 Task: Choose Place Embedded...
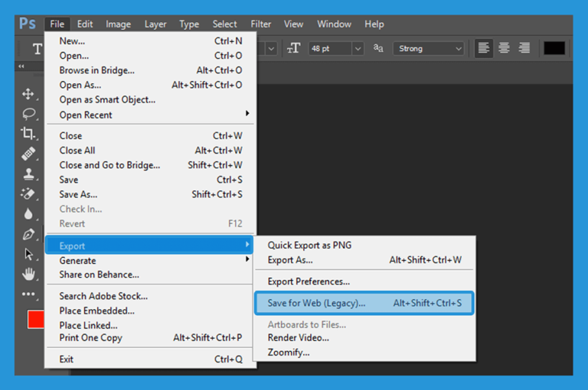pyautogui.click(x=150, y=310)
